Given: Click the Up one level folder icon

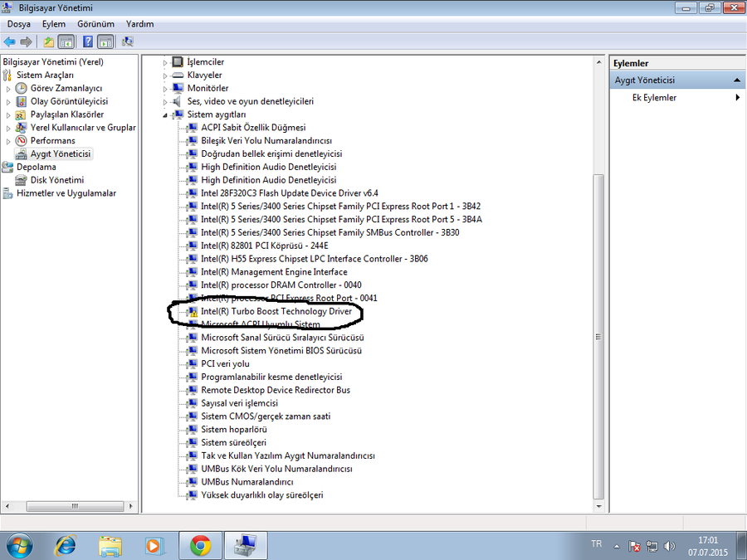Looking at the screenshot, I should 49,42.
